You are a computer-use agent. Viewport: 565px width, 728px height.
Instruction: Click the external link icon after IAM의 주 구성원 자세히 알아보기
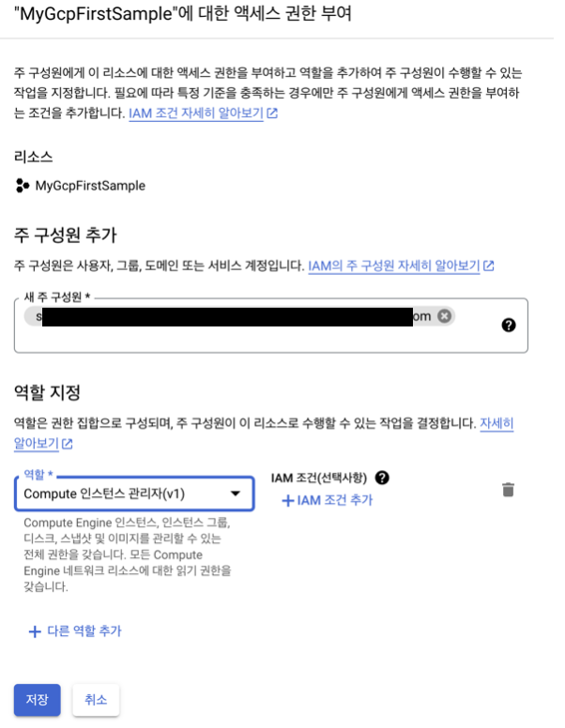[x=488, y=265]
